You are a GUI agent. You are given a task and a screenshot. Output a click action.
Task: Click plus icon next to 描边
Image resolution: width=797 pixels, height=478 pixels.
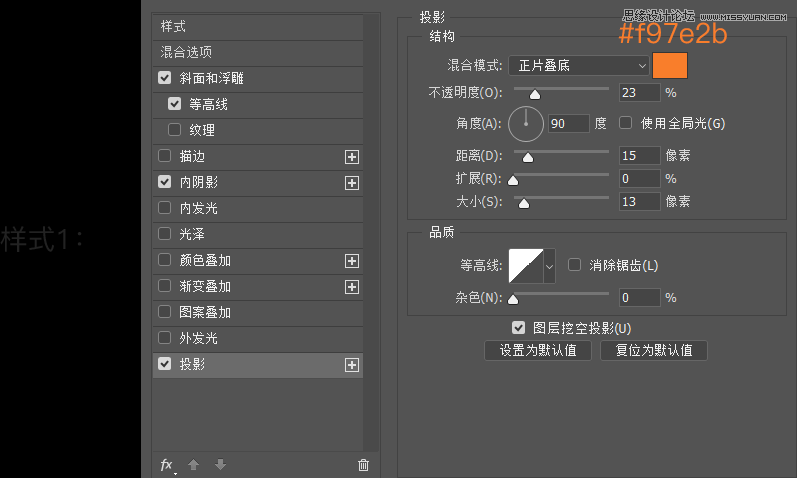tap(351, 156)
